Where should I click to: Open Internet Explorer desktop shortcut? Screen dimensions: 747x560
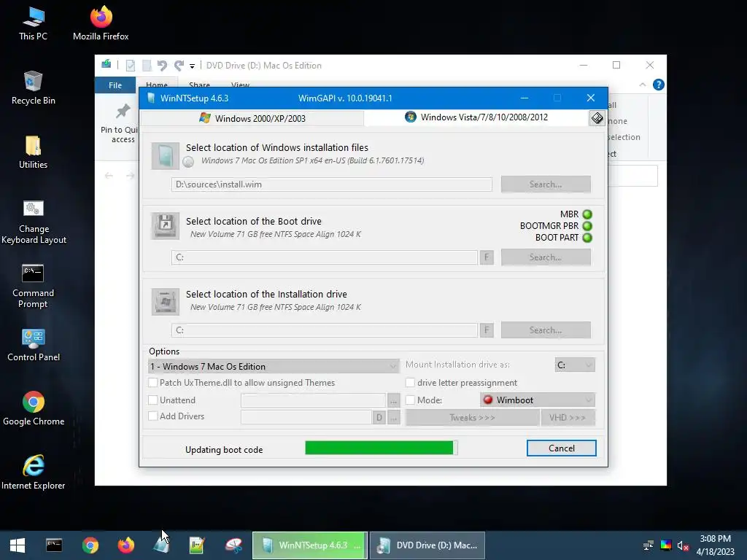(34, 472)
